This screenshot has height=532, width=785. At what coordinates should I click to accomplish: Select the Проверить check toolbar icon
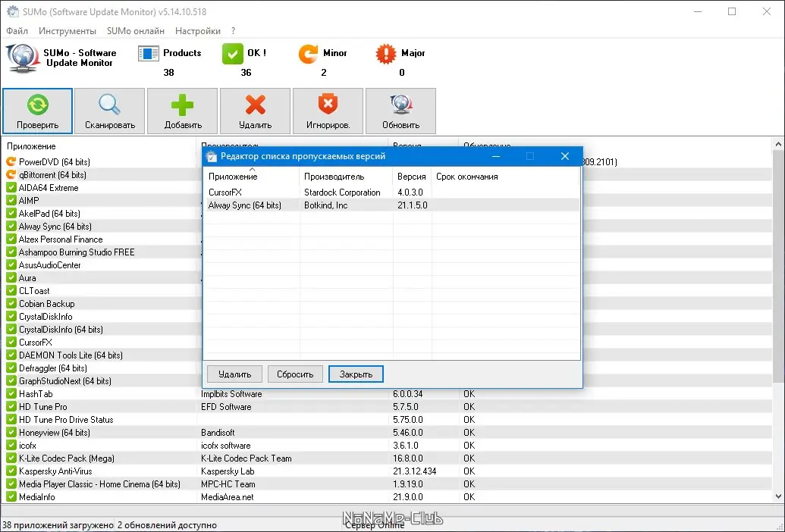[x=37, y=105]
